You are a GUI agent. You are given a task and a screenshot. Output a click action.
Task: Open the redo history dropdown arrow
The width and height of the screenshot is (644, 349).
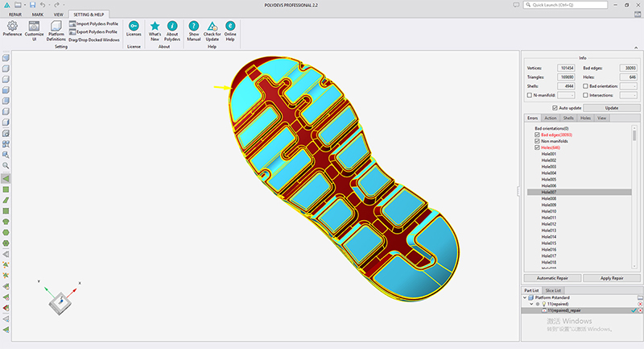(64, 6)
